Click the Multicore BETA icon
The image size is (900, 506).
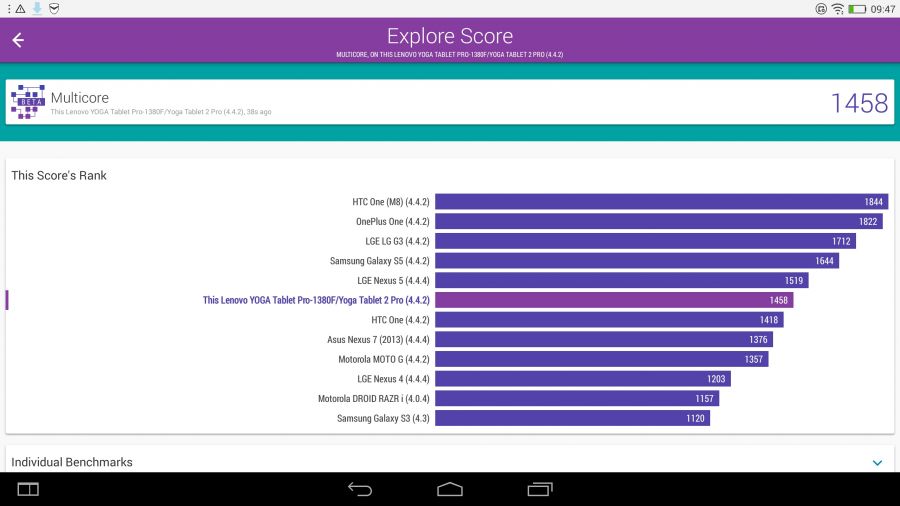tap(28, 102)
